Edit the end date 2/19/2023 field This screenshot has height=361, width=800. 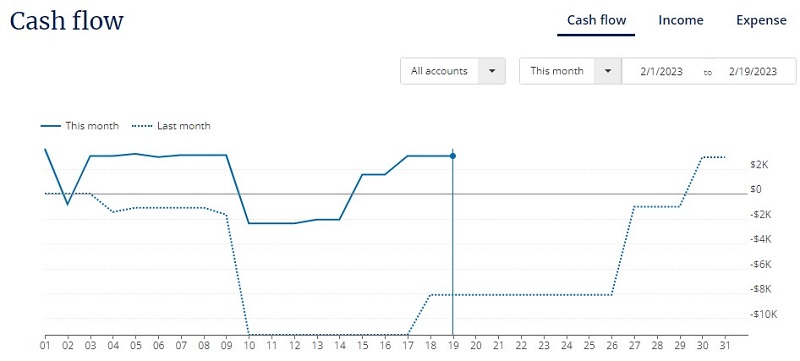click(753, 71)
